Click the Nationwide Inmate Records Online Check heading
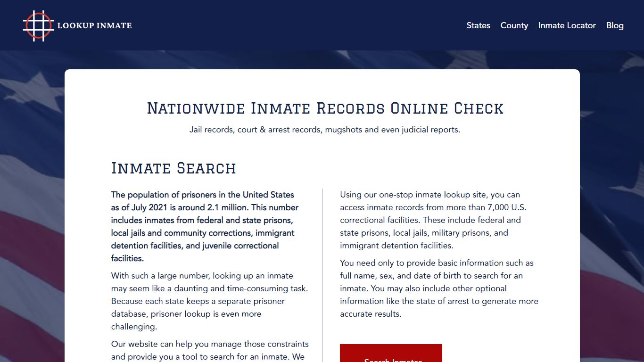This screenshot has height=362, width=644. [x=325, y=108]
